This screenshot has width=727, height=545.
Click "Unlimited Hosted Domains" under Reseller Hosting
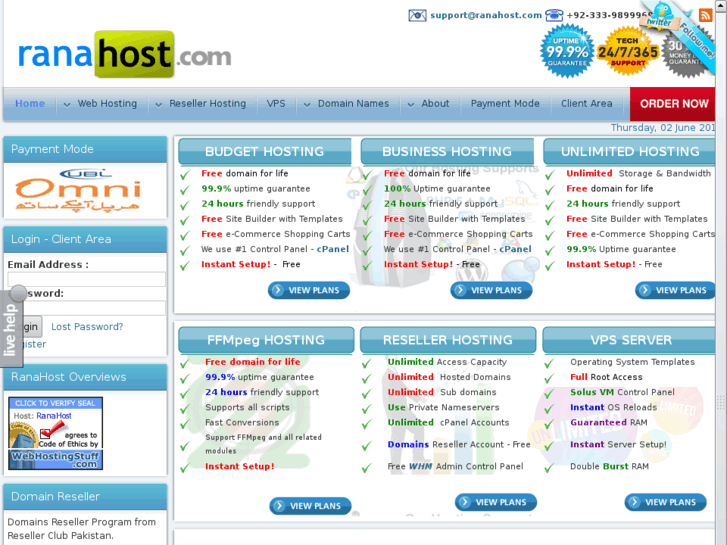(x=449, y=377)
